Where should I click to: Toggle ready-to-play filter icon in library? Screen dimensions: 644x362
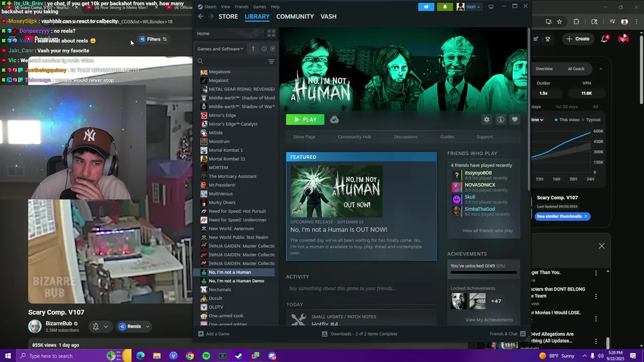pos(273,49)
